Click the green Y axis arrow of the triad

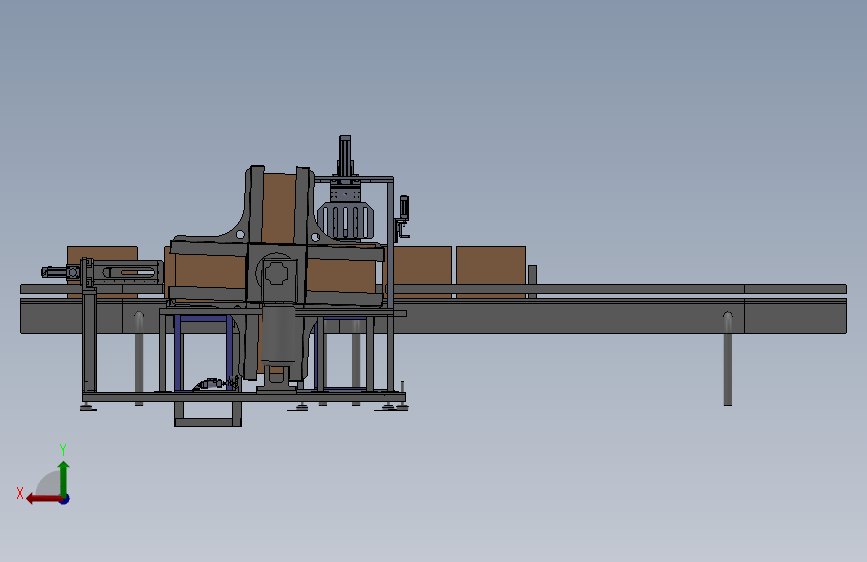pyautogui.click(x=64, y=479)
